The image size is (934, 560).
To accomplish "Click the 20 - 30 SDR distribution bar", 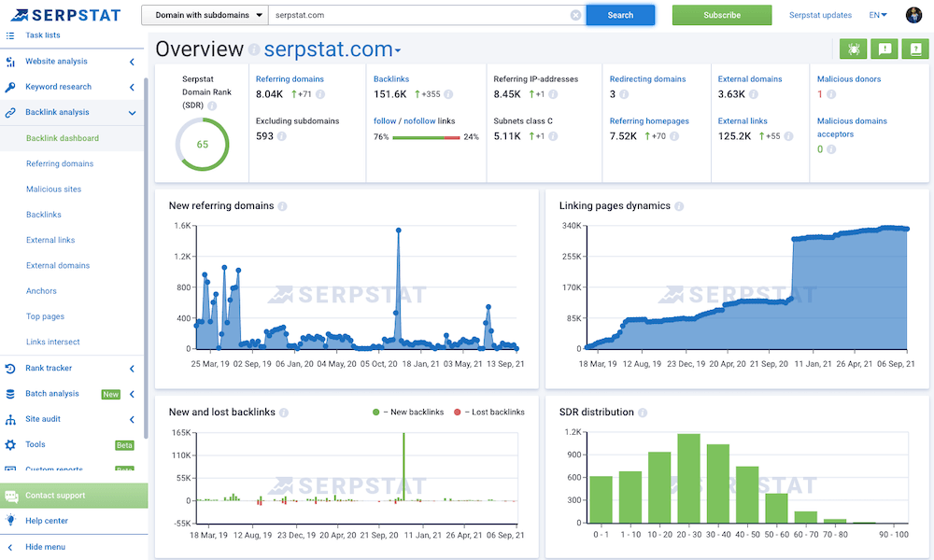I will (688, 479).
